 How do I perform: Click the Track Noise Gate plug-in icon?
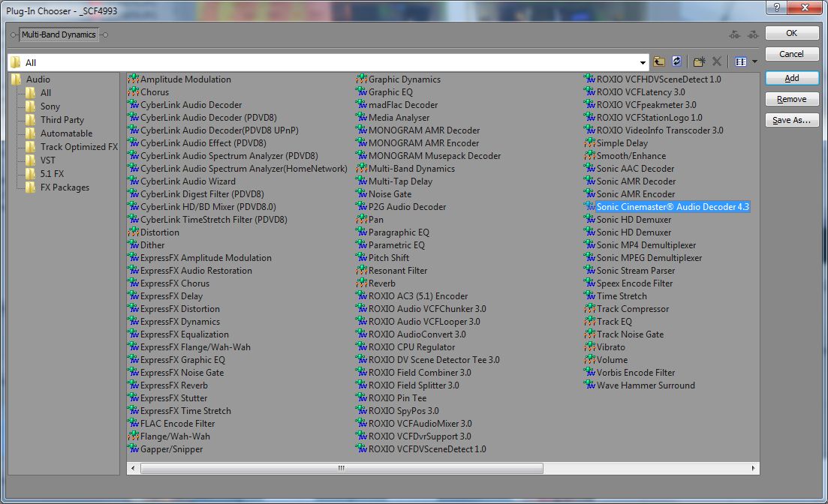click(590, 334)
